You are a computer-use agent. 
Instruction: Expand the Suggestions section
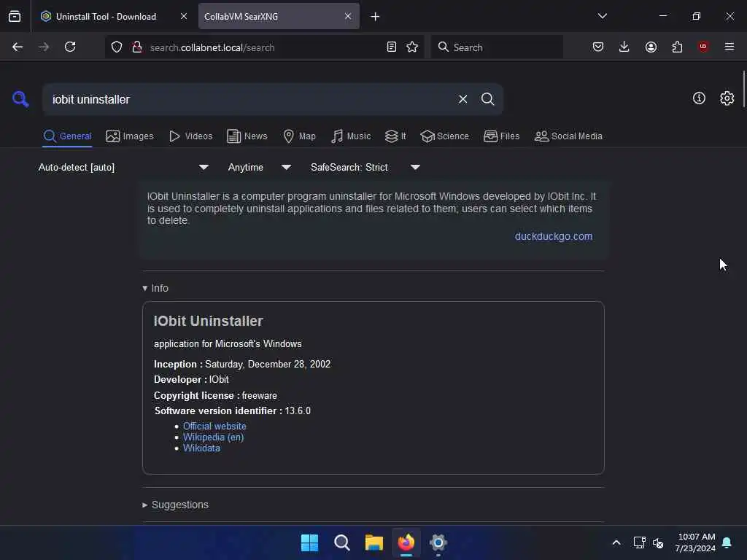[175, 505]
